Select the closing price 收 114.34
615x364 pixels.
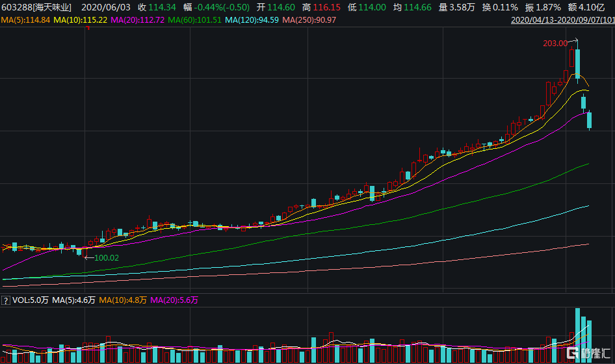click(x=157, y=7)
